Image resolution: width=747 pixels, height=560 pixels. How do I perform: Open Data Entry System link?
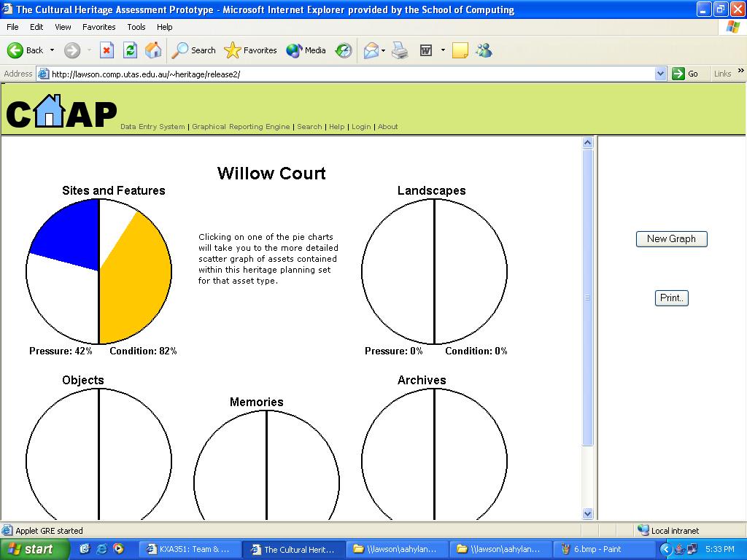(x=152, y=127)
